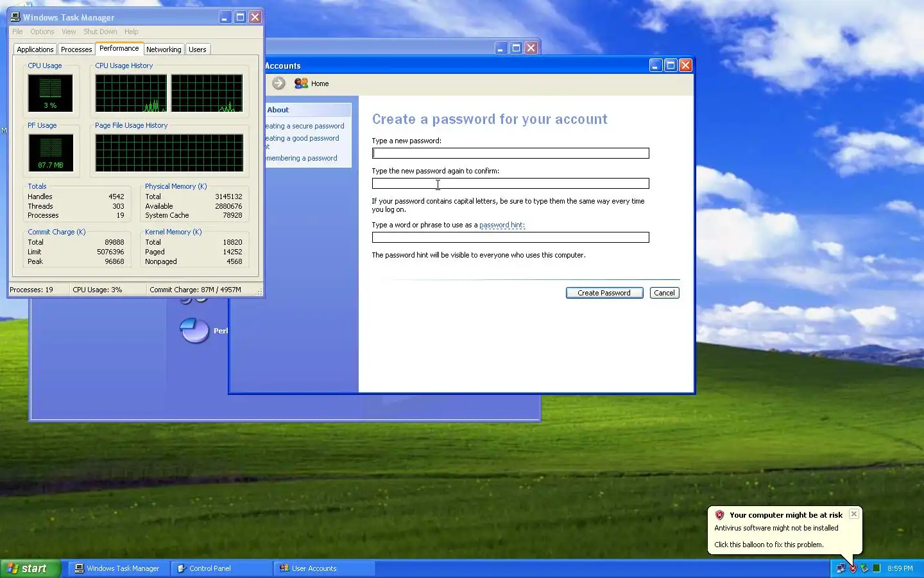Viewport: 924px width, 578px height.
Task: Open the View menu in Task Manager
Action: [x=69, y=31]
